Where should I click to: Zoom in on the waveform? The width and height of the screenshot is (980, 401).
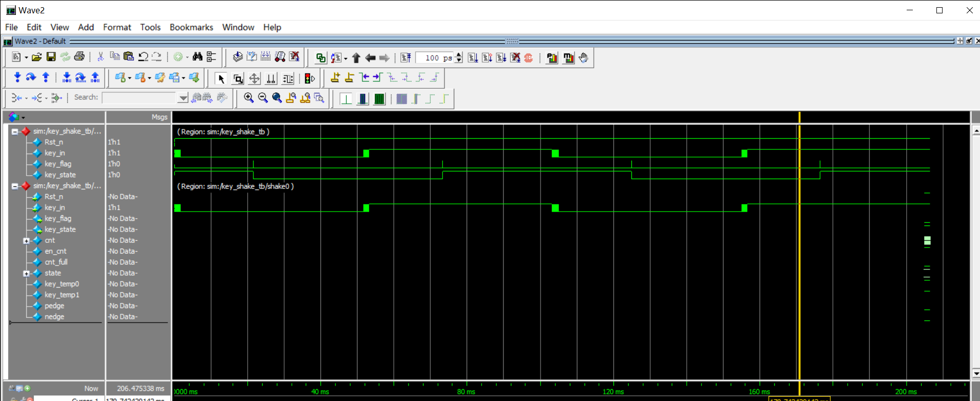[x=249, y=98]
